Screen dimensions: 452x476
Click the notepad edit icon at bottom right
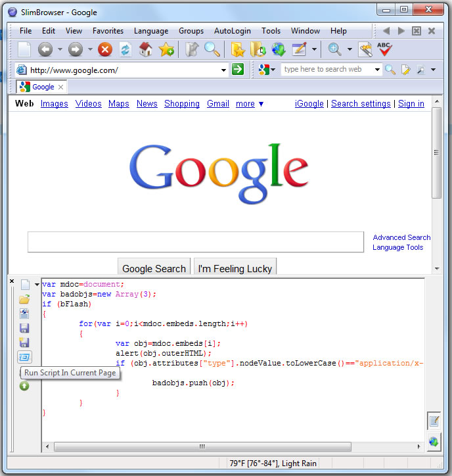tap(434, 421)
